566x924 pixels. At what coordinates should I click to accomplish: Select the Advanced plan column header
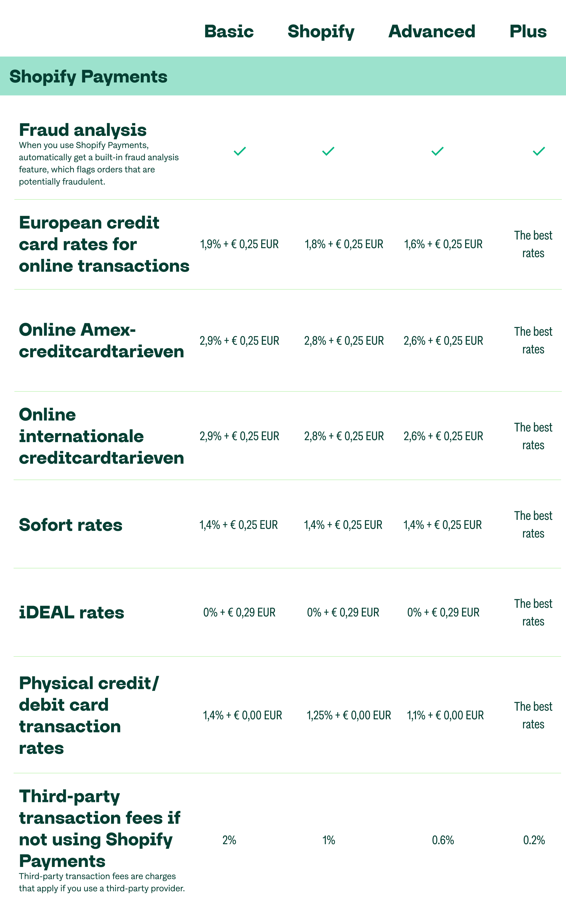432,31
